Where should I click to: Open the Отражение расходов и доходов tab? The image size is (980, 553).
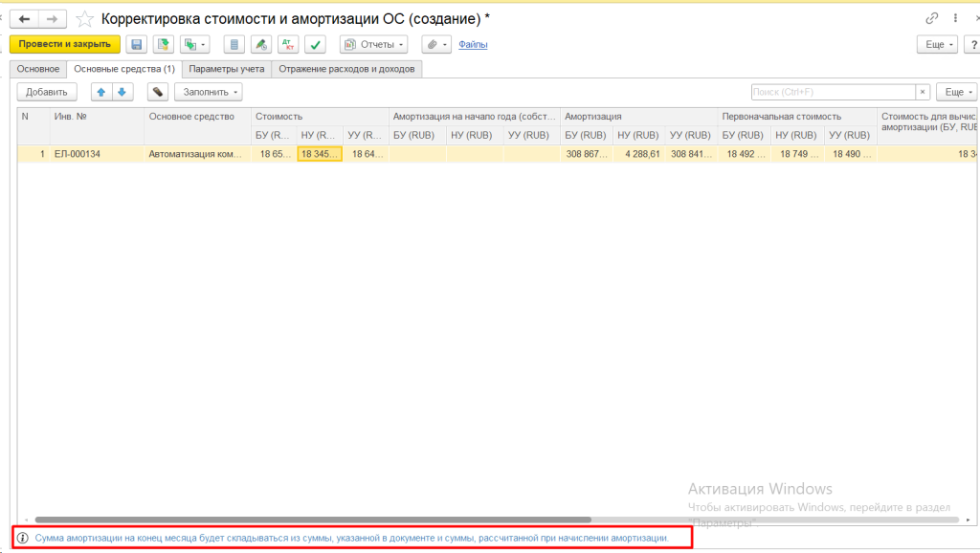click(346, 69)
